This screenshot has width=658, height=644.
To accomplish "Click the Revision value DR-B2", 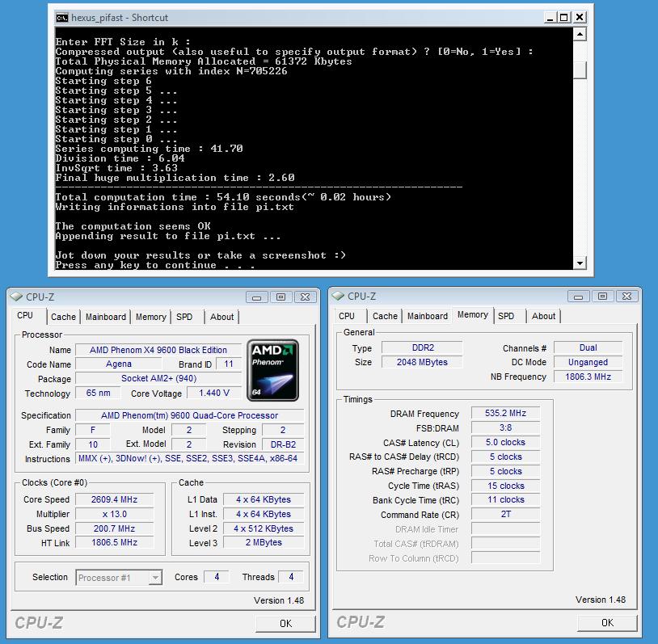I will [x=283, y=444].
